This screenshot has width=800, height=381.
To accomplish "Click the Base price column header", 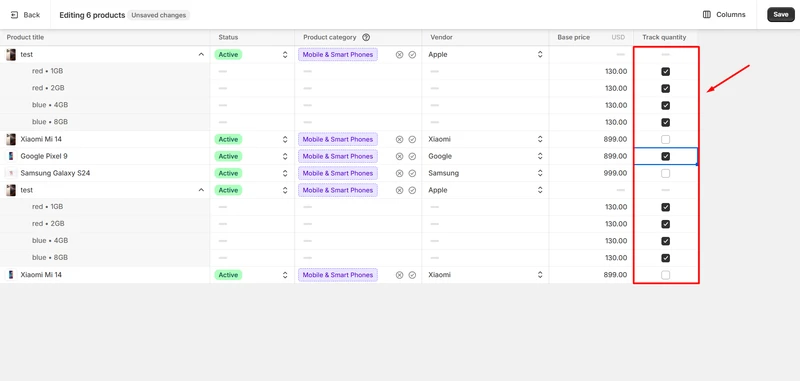I will (573, 37).
